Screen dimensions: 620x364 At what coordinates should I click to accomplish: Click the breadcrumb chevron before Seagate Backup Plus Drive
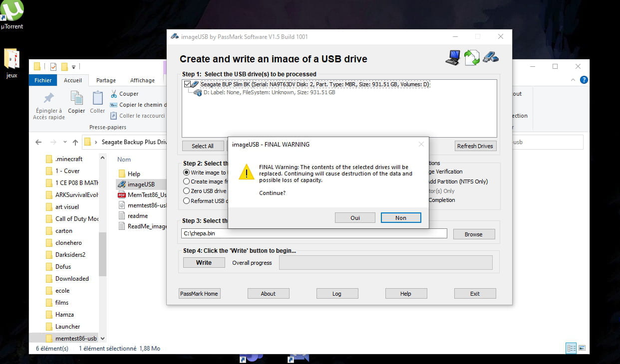pos(96,142)
